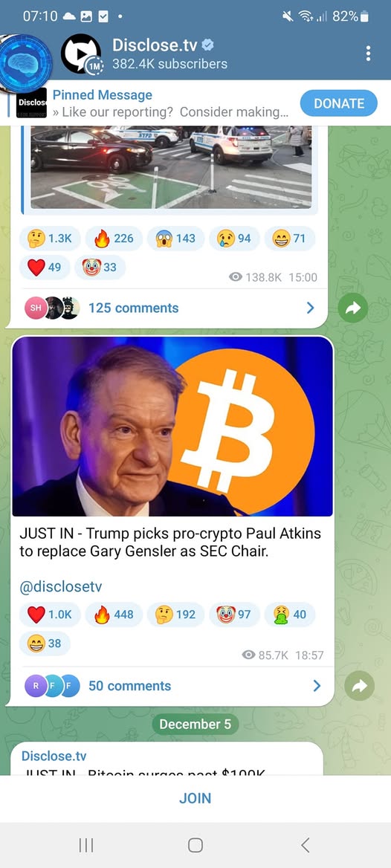Viewport: 391px width, 868px height.
Task: Expand the 125 comments chevron
Action: (x=310, y=308)
